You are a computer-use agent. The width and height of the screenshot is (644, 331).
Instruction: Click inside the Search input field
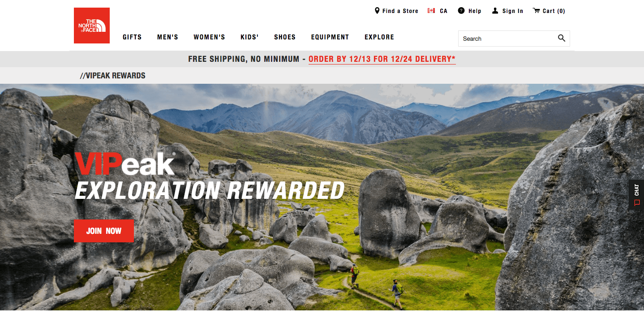(508, 39)
